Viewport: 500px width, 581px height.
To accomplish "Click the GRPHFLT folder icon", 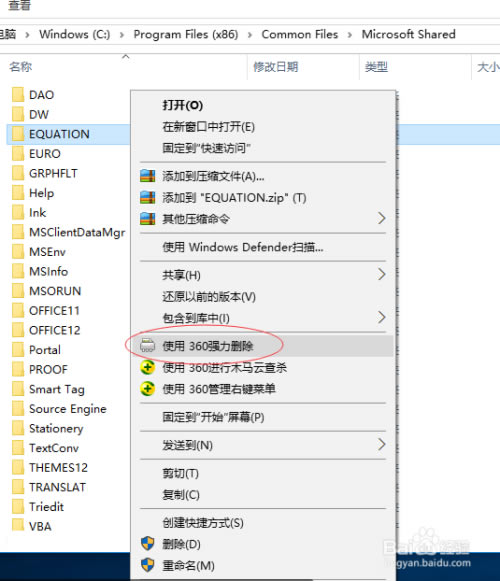I will pyautogui.click(x=18, y=173).
